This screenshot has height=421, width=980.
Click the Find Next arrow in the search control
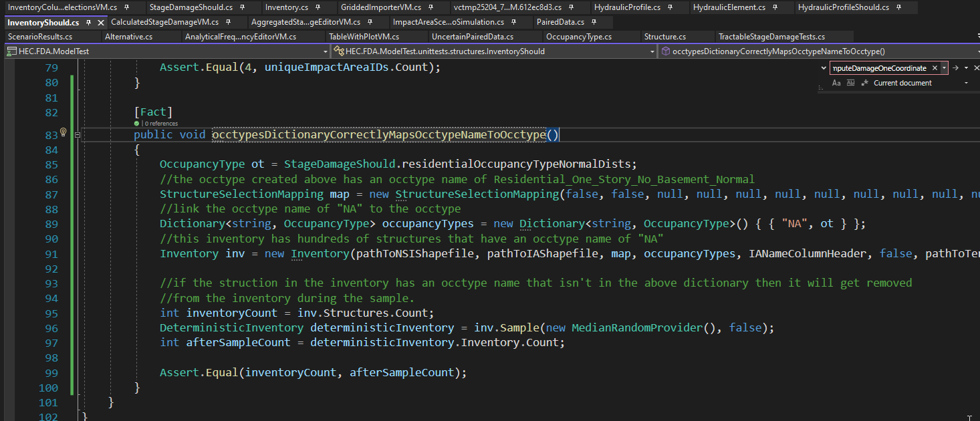tap(956, 67)
